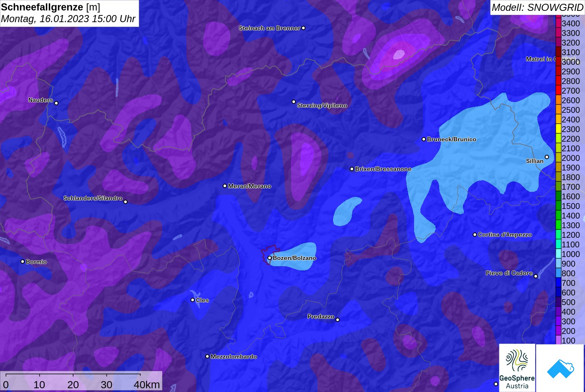Image resolution: width=585 pixels, height=392 pixels.
Task: Select the Brixen/Bressanone marker dot
Action: [352, 169]
